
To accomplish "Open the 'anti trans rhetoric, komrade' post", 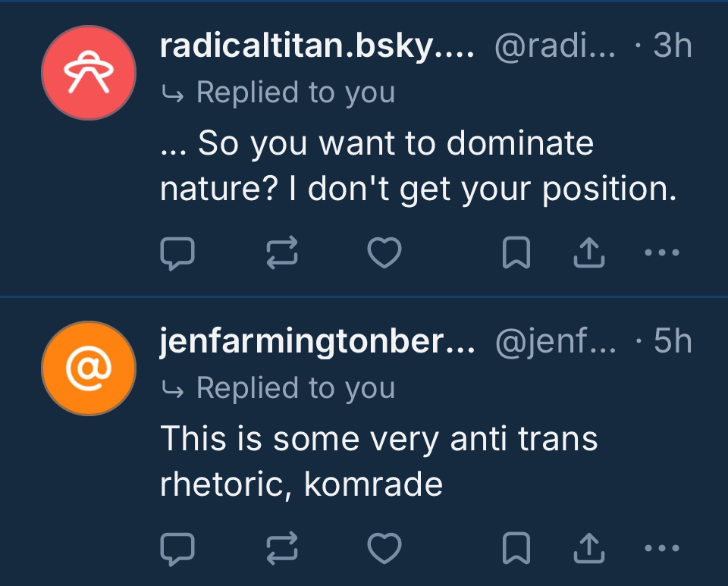I will pos(379,461).
